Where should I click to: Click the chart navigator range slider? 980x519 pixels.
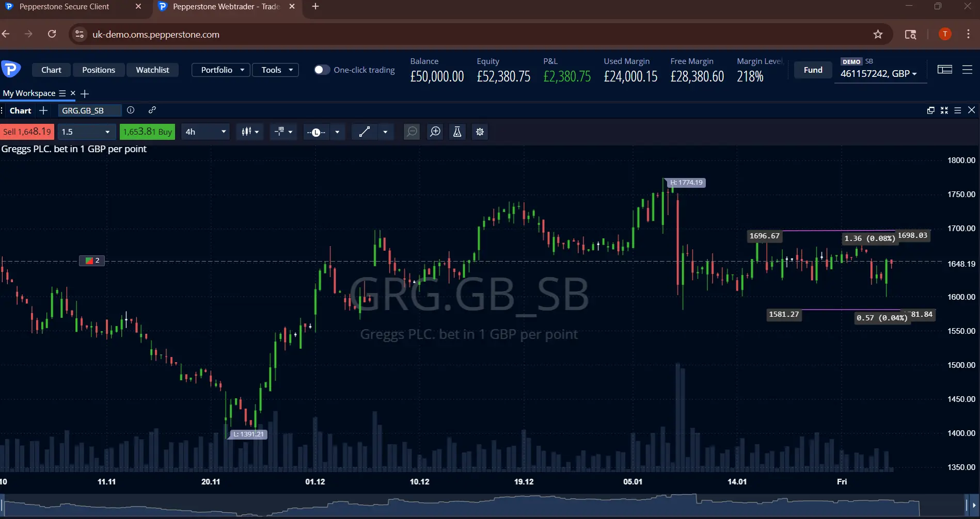point(485,505)
